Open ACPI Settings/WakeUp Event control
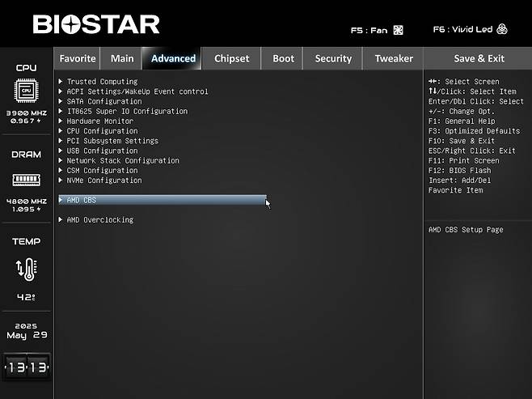532x399 pixels. (137, 91)
